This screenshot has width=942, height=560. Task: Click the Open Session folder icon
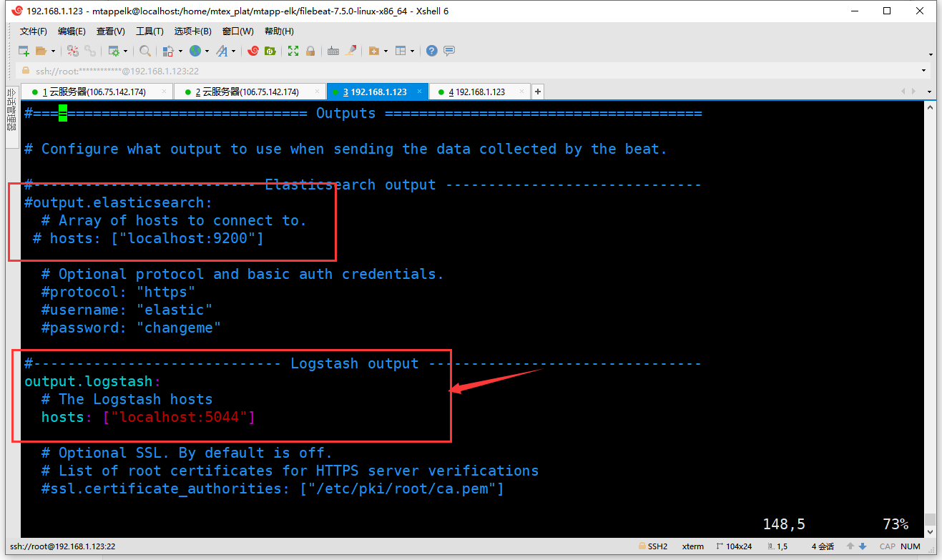pyautogui.click(x=41, y=51)
